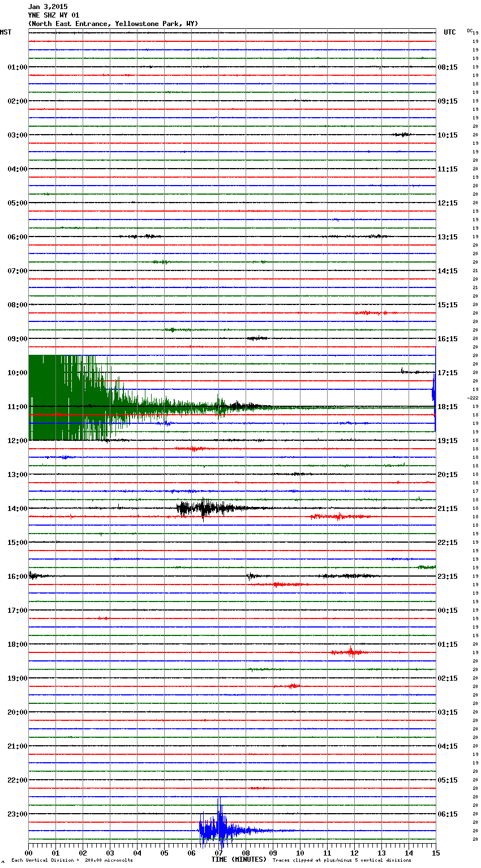
Task: Select the 05:00 MST time label
Action: [x=18, y=203]
